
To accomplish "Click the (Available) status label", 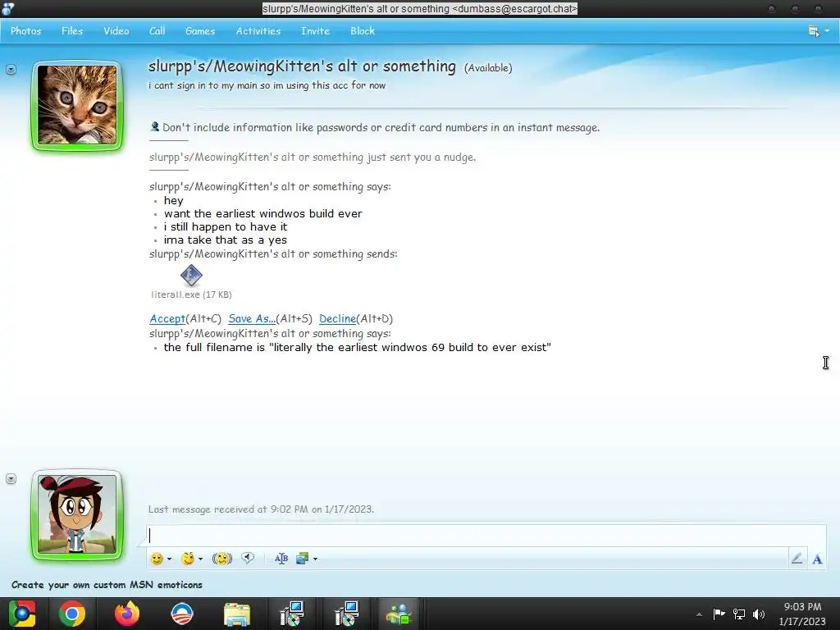I will click(x=488, y=68).
